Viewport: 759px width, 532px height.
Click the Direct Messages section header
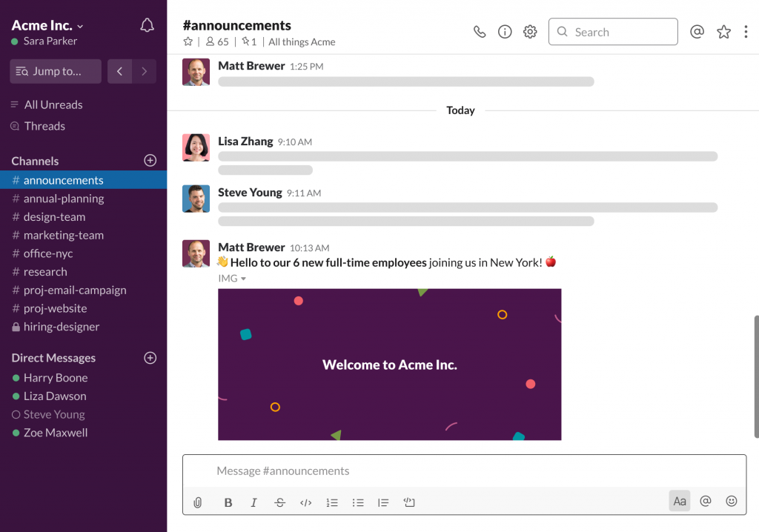(53, 358)
